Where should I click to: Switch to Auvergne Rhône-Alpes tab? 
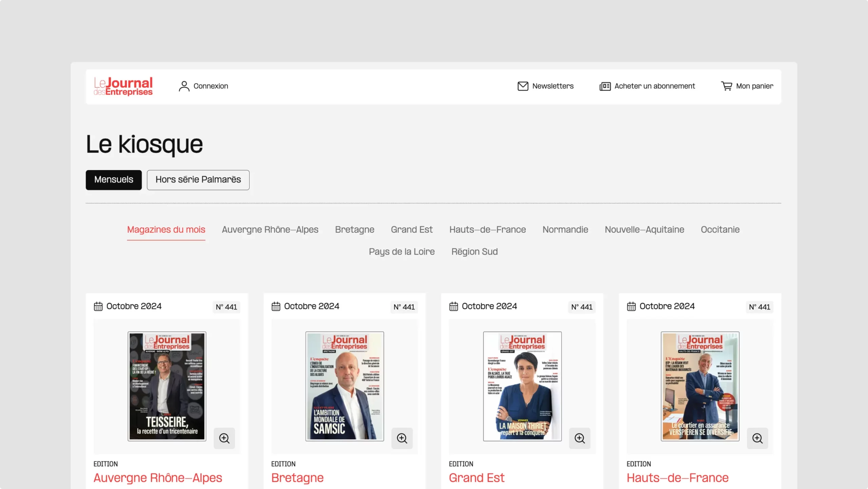(x=270, y=230)
